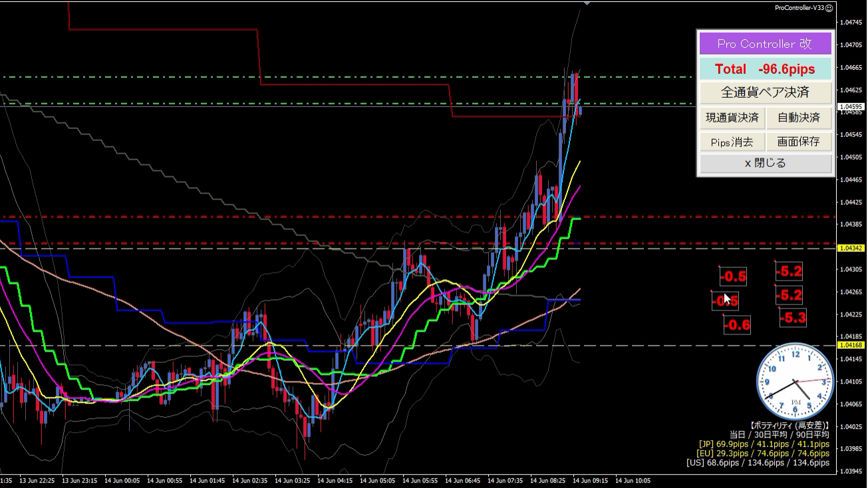Clear pips labels with Pips消去
Viewport: 868px width, 488px height.
[732, 142]
